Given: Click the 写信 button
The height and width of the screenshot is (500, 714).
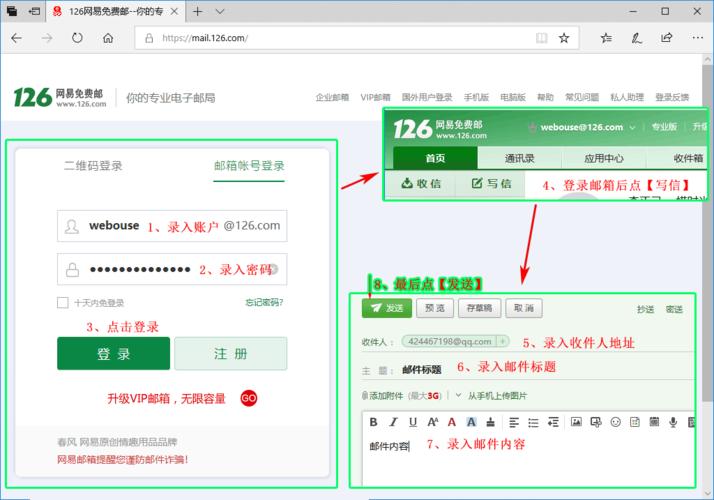Looking at the screenshot, I should tap(491, 184).
